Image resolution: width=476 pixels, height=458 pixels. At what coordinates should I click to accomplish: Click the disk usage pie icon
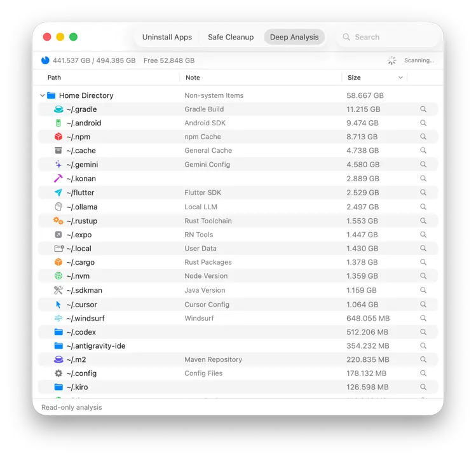tap(45, 60)
